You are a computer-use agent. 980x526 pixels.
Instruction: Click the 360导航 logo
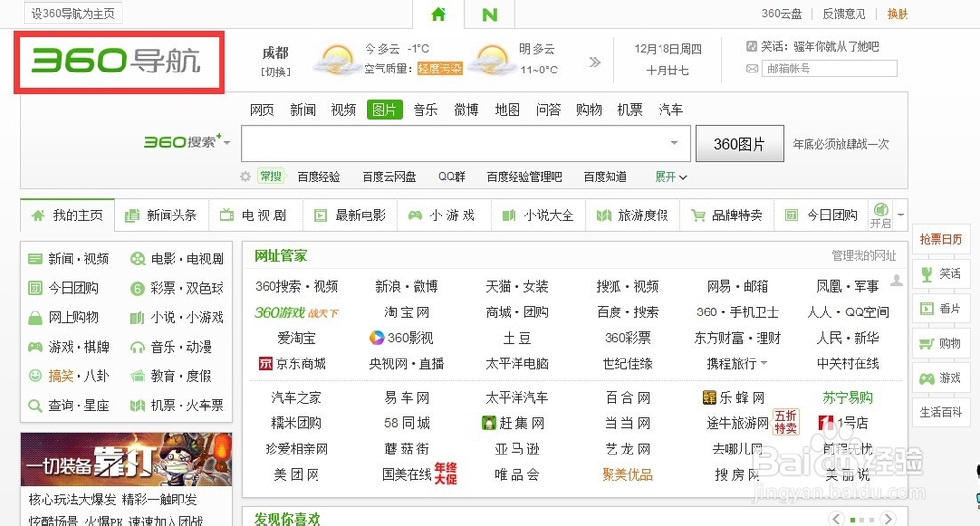(117, 62)
